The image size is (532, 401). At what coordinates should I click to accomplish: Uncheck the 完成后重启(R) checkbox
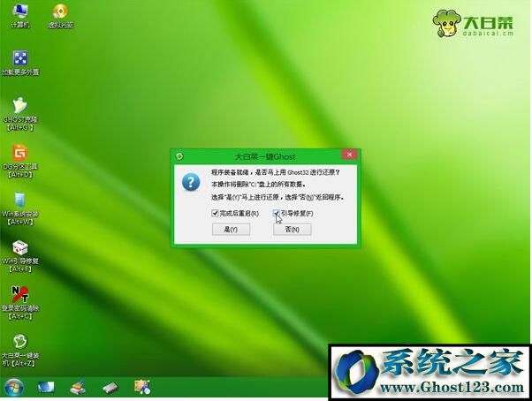215,213
